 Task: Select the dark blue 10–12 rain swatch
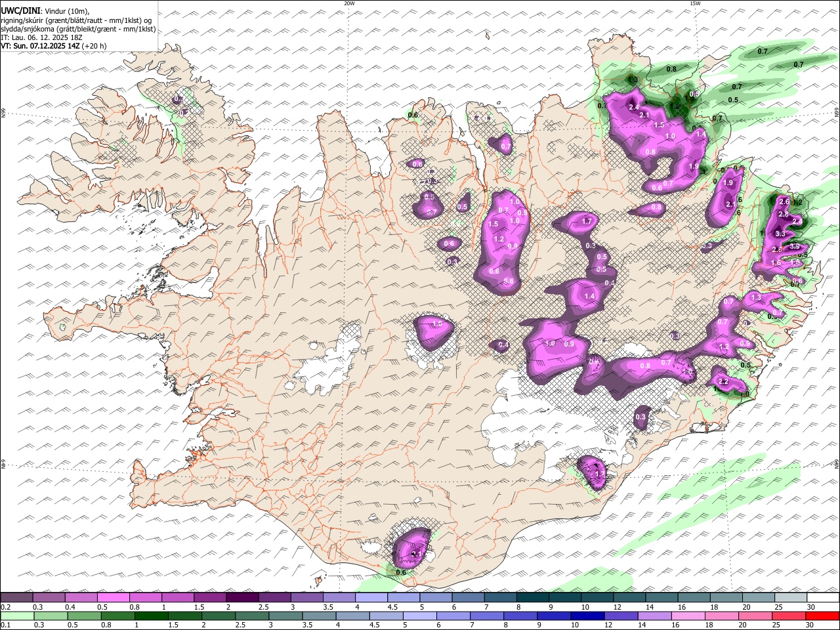point(587,616)
